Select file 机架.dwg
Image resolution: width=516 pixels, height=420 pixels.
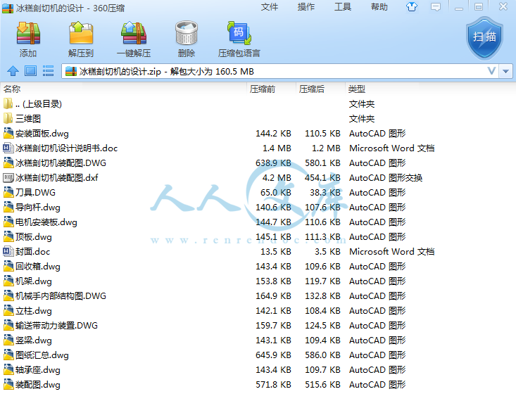coord(33,281)
